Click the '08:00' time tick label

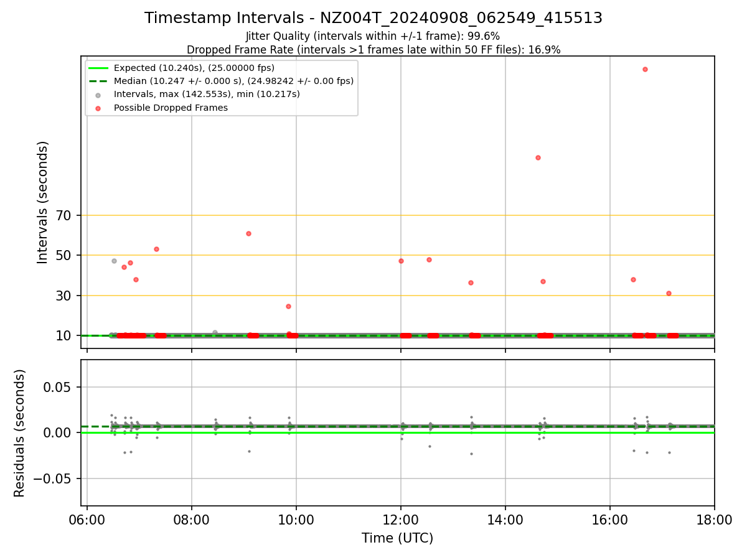point(192,519)
